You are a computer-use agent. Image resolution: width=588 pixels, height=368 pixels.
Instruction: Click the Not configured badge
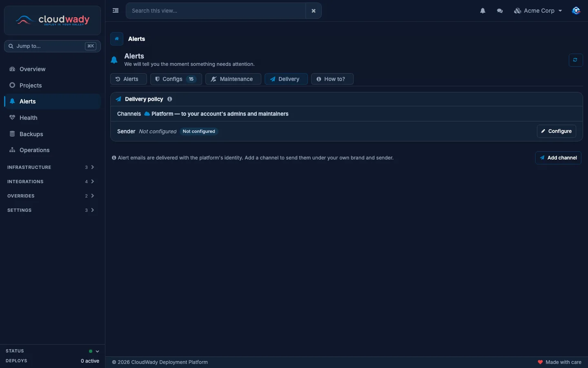point(199,131)
